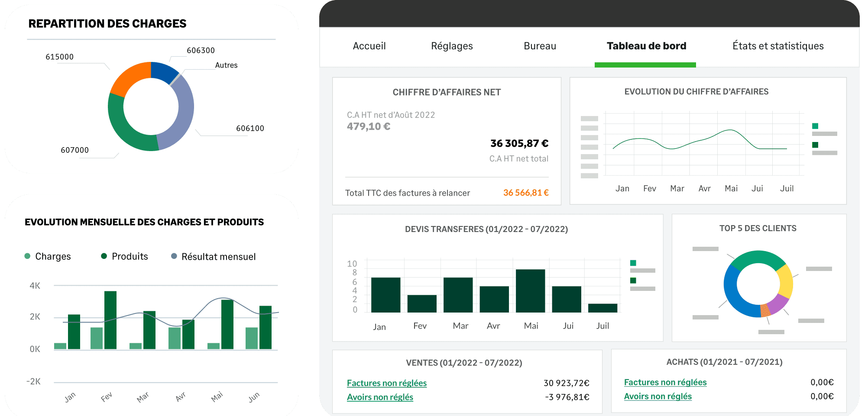Toggle the Charges legend item

48,256
